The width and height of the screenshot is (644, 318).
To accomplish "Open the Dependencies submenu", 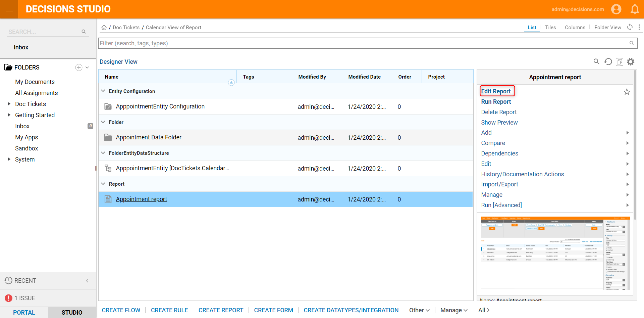I will 555,153.
